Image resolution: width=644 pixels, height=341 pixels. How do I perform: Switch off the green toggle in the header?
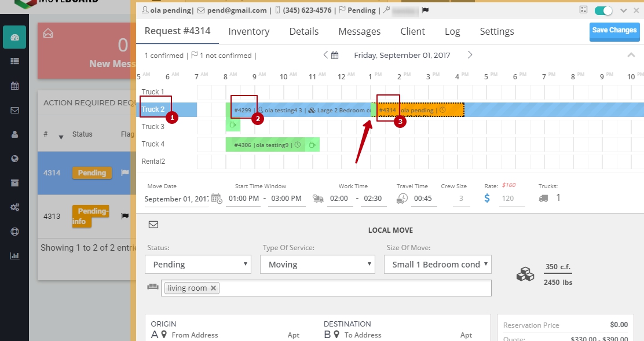tap(603, 10)
